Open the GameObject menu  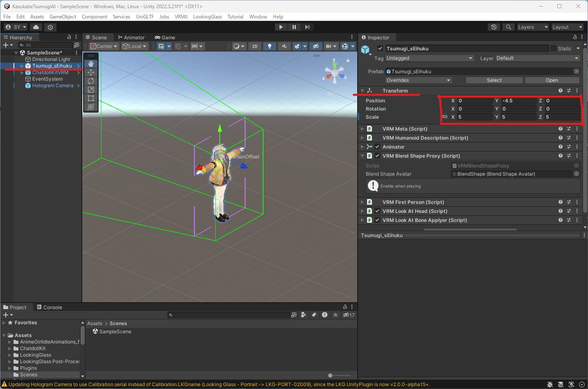click(x=63, y=17)
